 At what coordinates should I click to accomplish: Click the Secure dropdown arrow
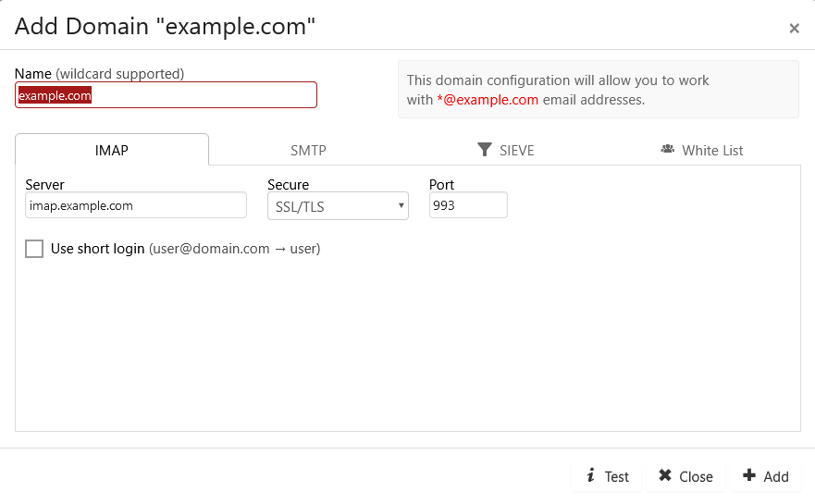[x=401, y=205]
